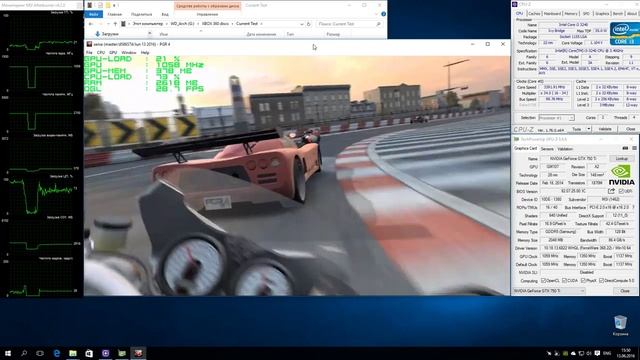
Task: Click the Recycle Bin desktop icon
Action: pos(620,326)
